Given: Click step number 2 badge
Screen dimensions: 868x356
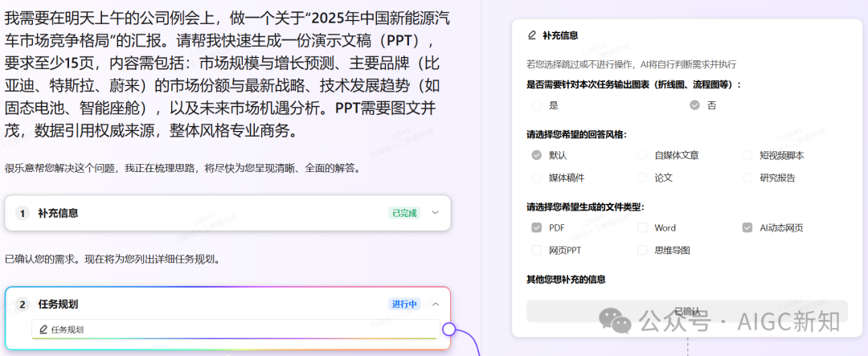Looking at the screenshot, I should click(23, 304).
